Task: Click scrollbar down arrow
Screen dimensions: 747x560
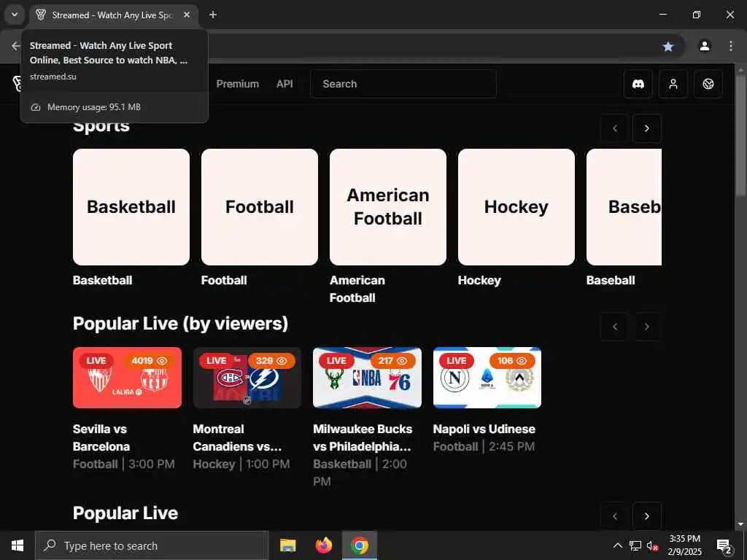Action: click(x=740, y=524)
